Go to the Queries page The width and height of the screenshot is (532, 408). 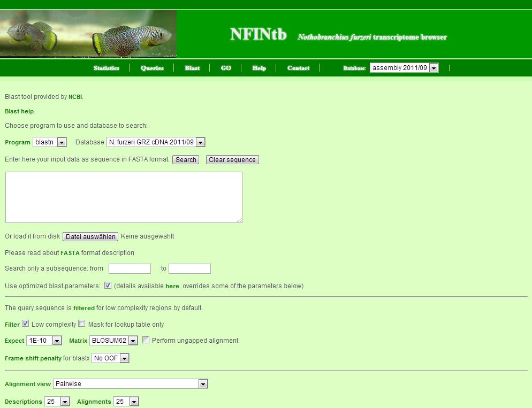[152, 68]
